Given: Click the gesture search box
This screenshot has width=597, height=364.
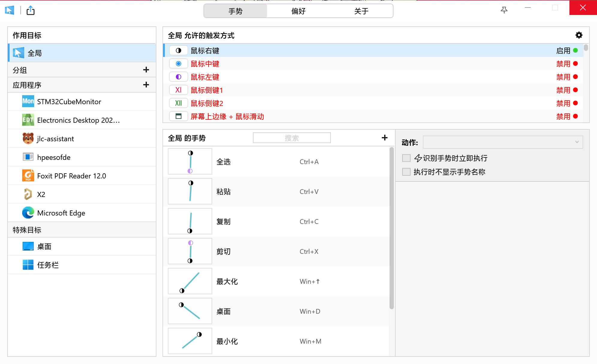Looking at the screenshot, I should coord(292,138).
